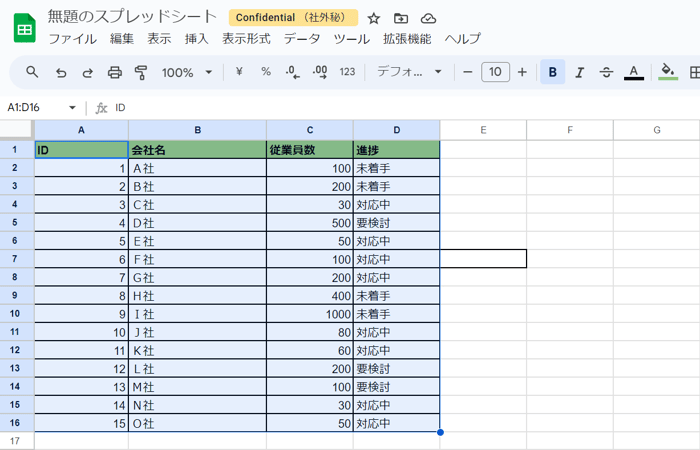Open the 編集 menu

[122, 39]
